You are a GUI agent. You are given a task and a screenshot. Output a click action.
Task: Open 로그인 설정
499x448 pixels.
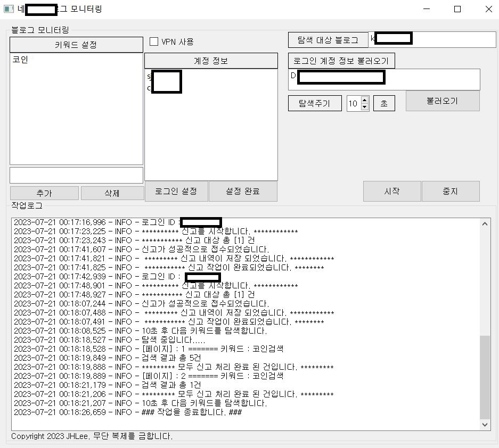coord(176,191)
